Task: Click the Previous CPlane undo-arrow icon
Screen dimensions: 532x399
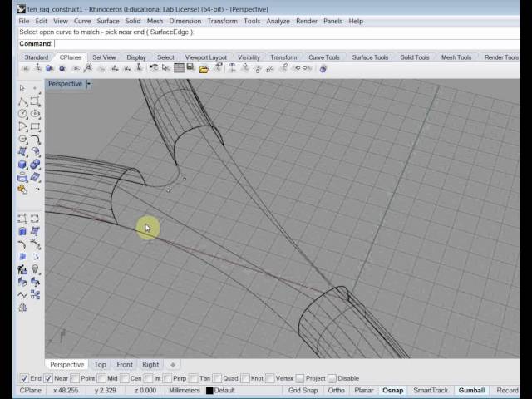Action: (x=153, y=68)
